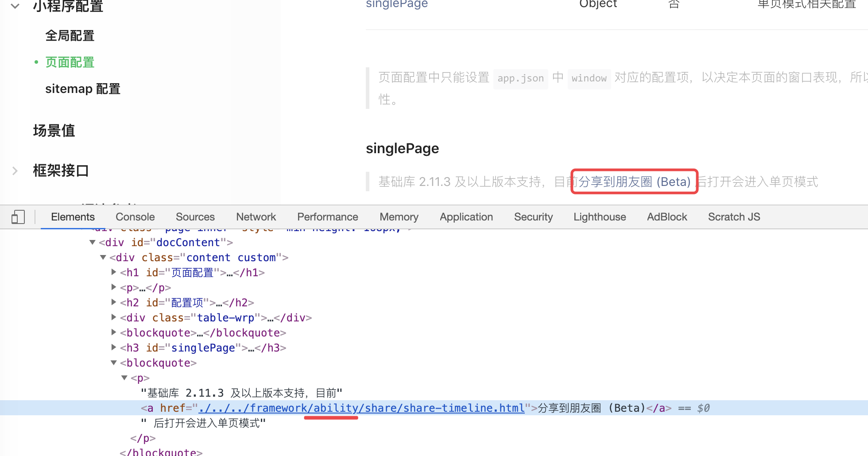
Task: Open the Scratch JS tab
Action: [x=734, y=217]
